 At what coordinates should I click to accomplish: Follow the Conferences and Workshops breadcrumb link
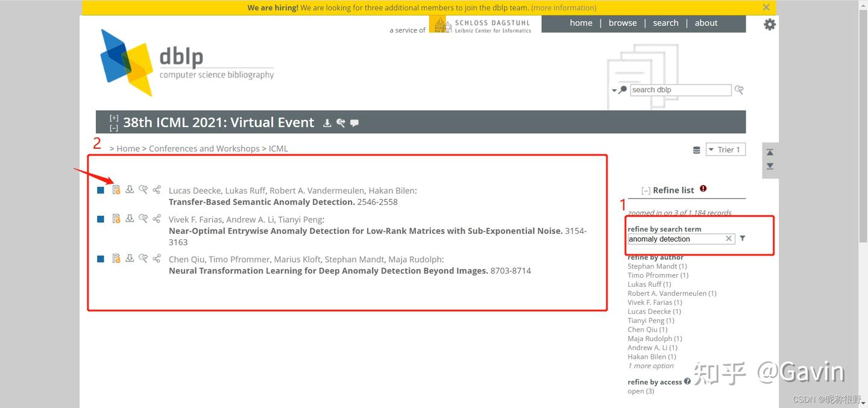click(204, 148)
